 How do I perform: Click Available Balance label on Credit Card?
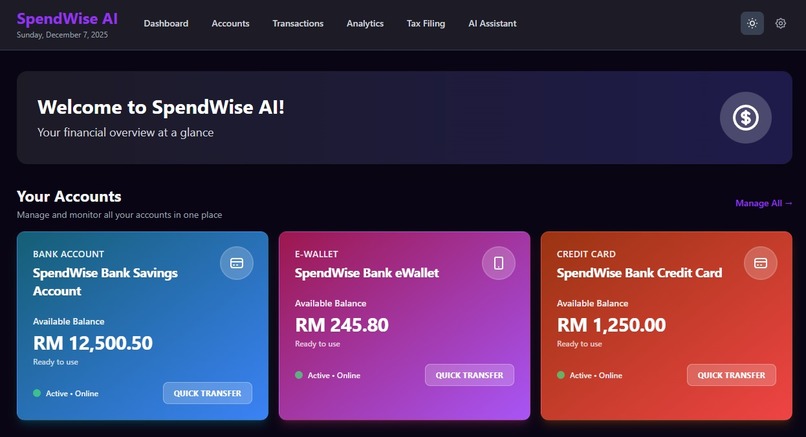593,303
